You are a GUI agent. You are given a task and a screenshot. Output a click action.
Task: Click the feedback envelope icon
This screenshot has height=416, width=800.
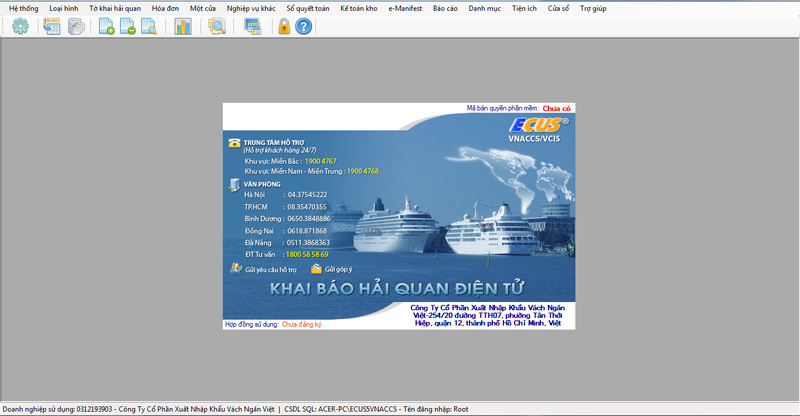[316, 268]
